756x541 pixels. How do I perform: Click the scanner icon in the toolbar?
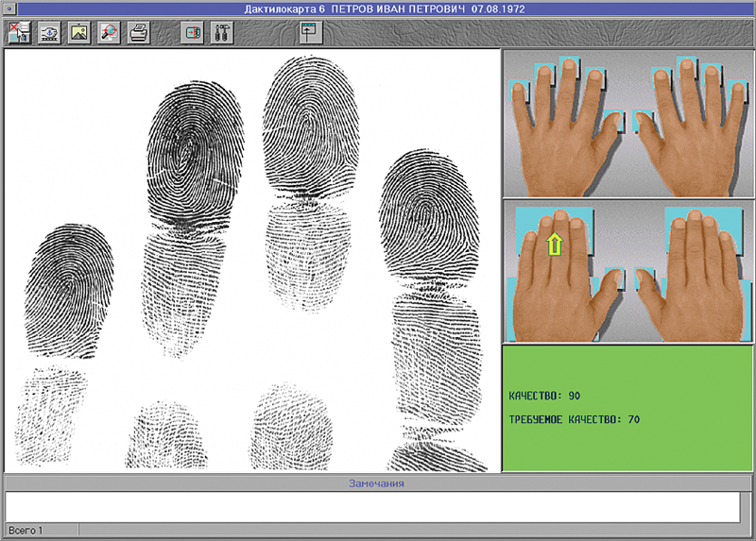(x=49, y=32)
